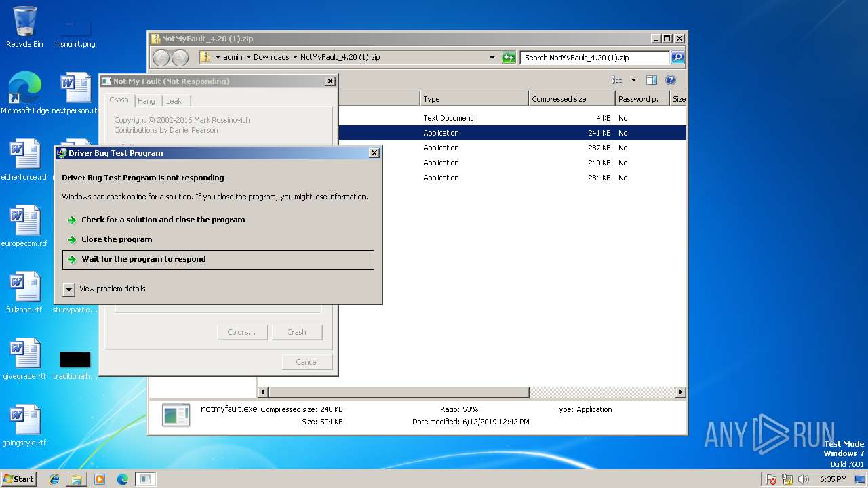The image size is (868, 488).
Task: Close the Driver Bug Test Program dialog
Action: click(374, 153)
